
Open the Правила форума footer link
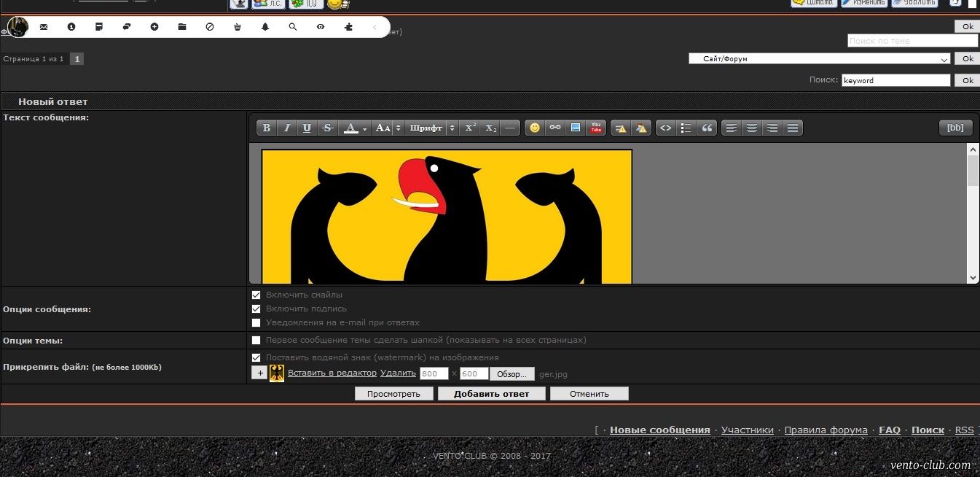tap(826, 430)
